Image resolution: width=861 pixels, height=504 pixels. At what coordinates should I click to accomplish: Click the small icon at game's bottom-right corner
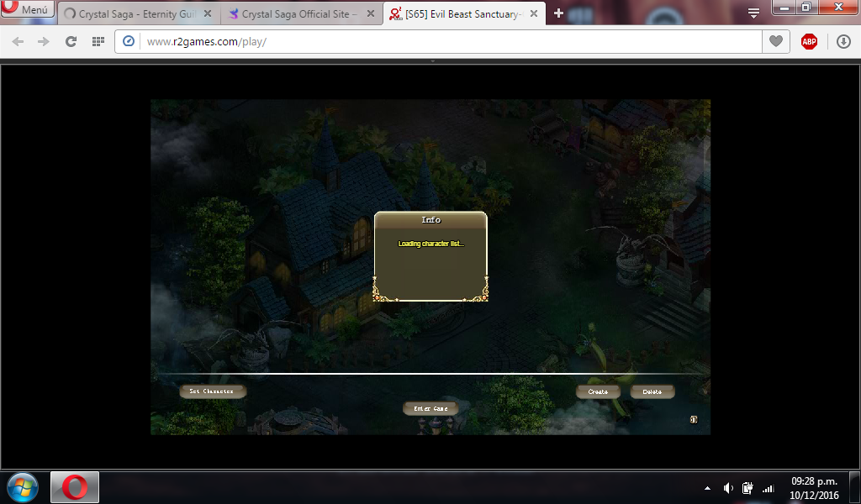(694, 419)
